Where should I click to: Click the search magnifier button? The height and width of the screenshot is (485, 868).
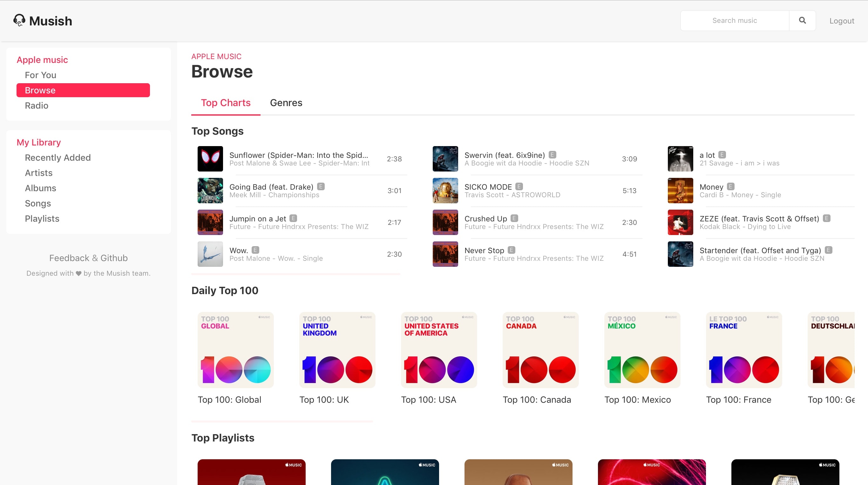(802, 21)
